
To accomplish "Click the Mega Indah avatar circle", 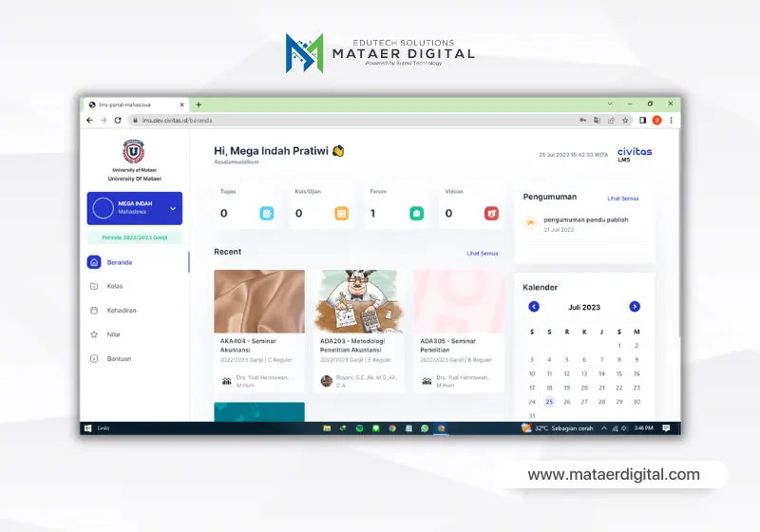I will coord(104,208).
